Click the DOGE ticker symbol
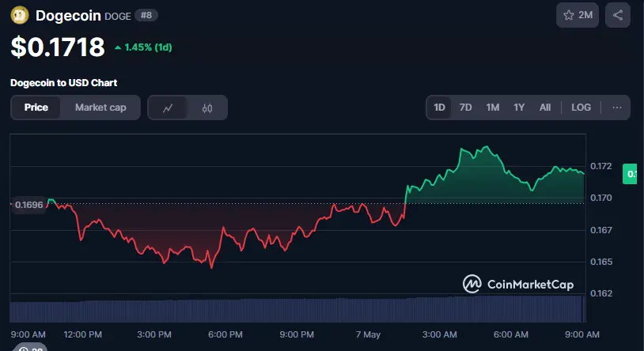 pos(118,17)
